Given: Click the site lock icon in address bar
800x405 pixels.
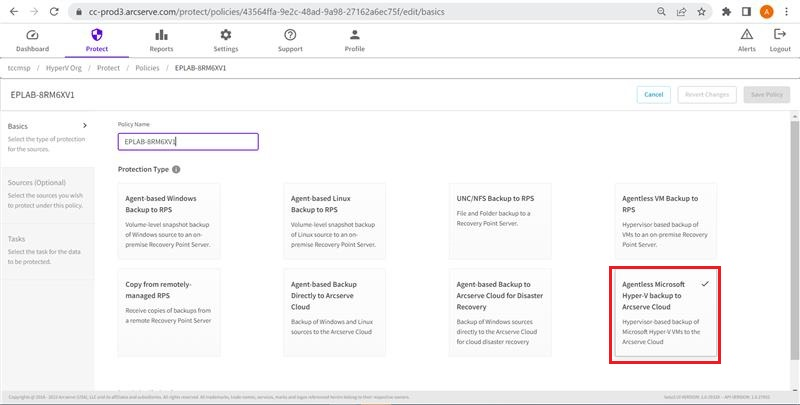Looking at the screenshot, I should 79,11.
